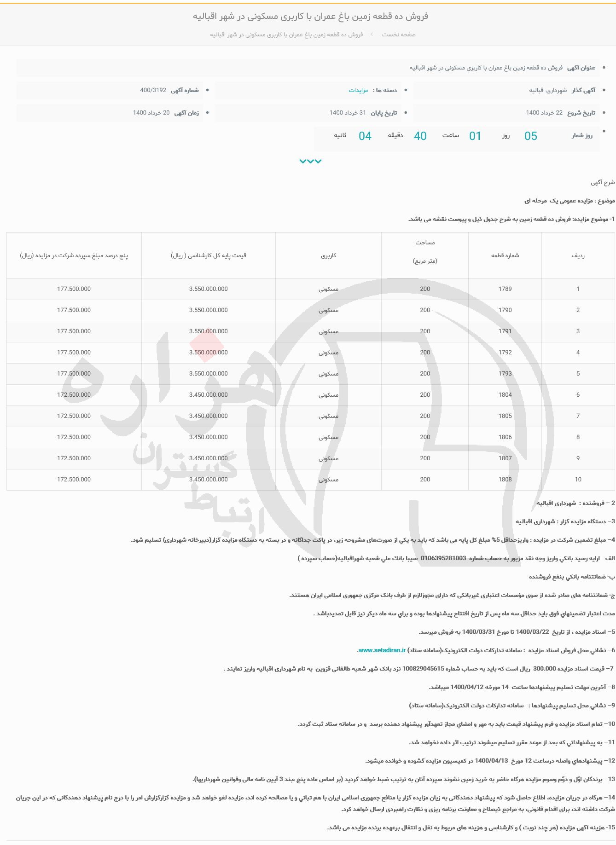Select the announcement number 400/3192
Image resolution: width=616 pixels, height=845 pixels.
tap(153, 90)
